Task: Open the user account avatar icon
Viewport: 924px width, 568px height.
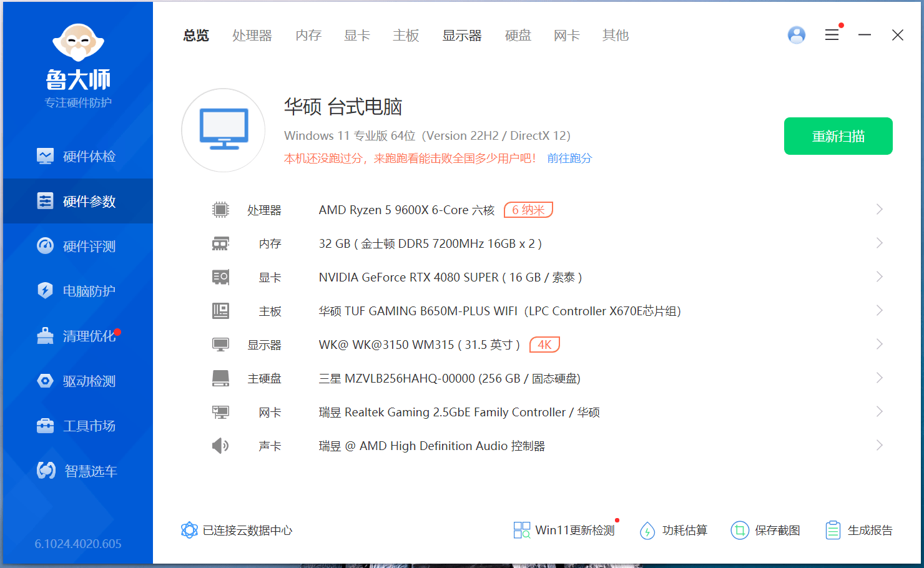Action: 797,35
